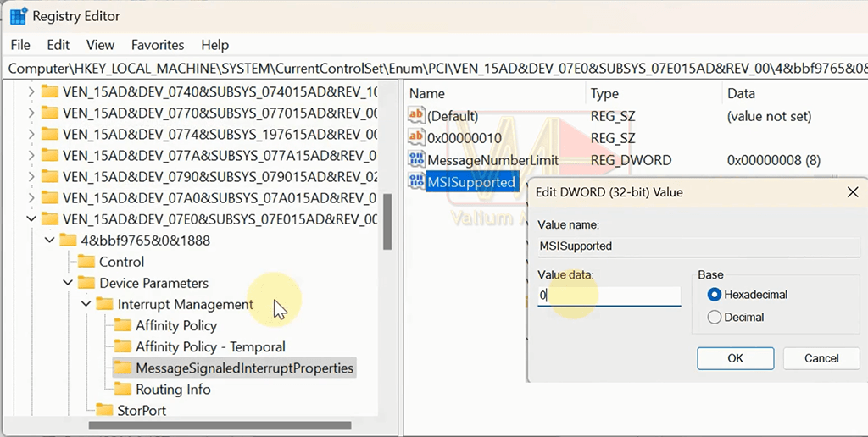Viewport: 868px width, 437px height.
Task: Expand the VEN_15AD&DEV_0790 key
Action: tap(31, 176)
